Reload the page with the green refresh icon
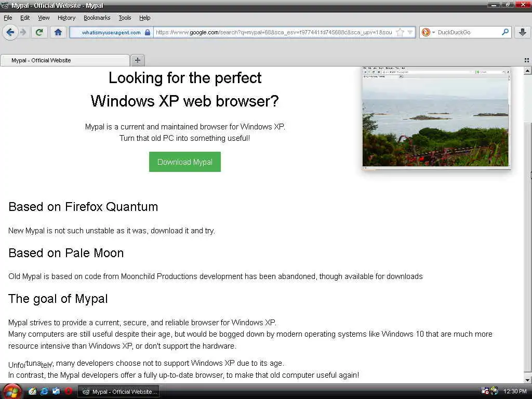 click(x=39, y=32)
